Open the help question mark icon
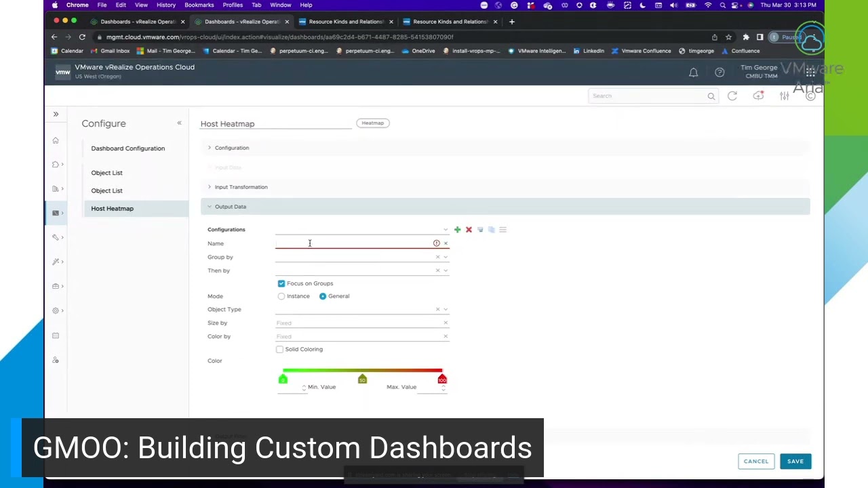This screenshot has height=488, width=868. [719, 73]
